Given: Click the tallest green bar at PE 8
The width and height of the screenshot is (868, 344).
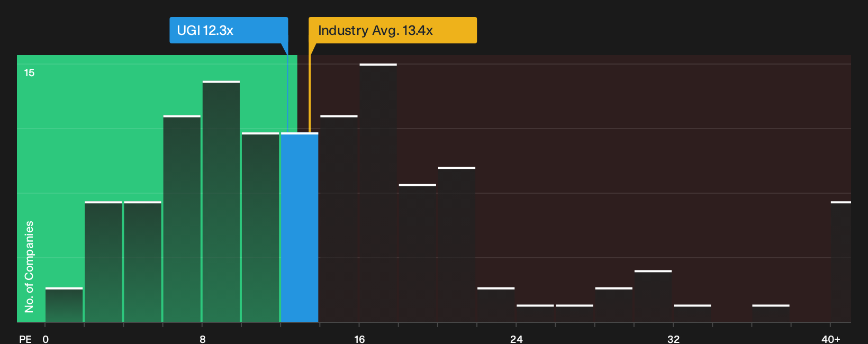Looking at the screenshot, I should coord(221,201).
